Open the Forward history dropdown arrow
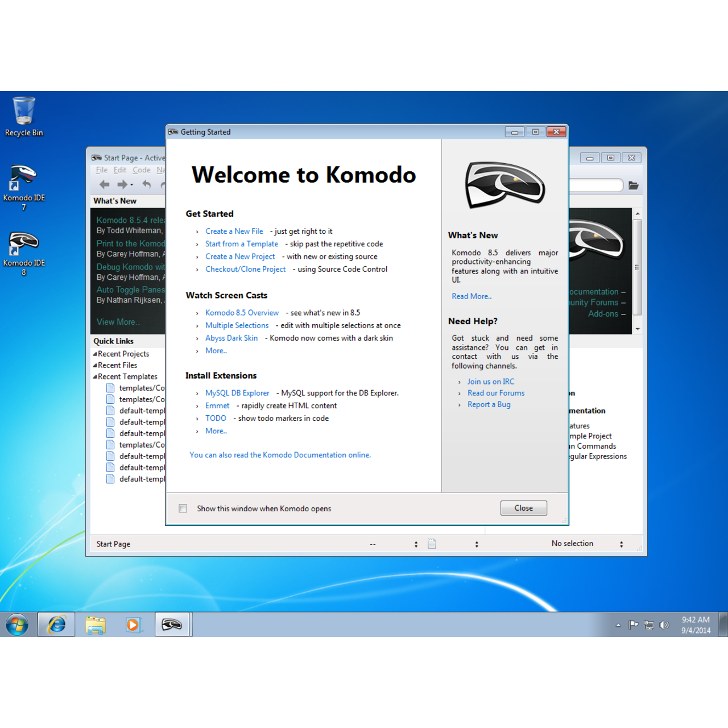The height and width of the screenshot is (728, 728). [132, 185]
